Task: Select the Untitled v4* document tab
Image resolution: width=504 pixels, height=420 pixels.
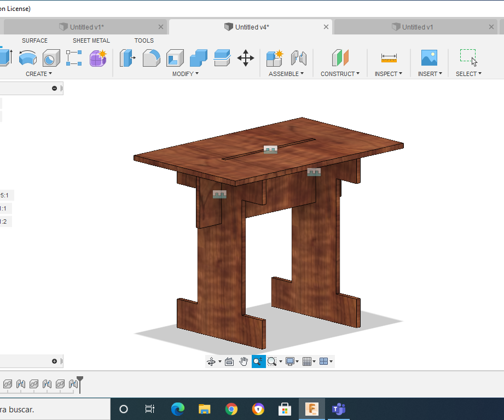Action: pyautogui.click(x=251, y=27)
